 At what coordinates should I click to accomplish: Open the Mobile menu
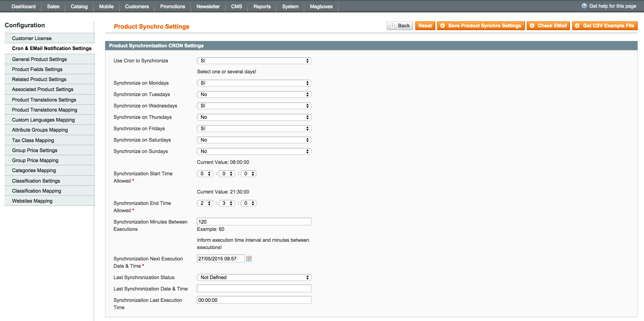(106, 6)
